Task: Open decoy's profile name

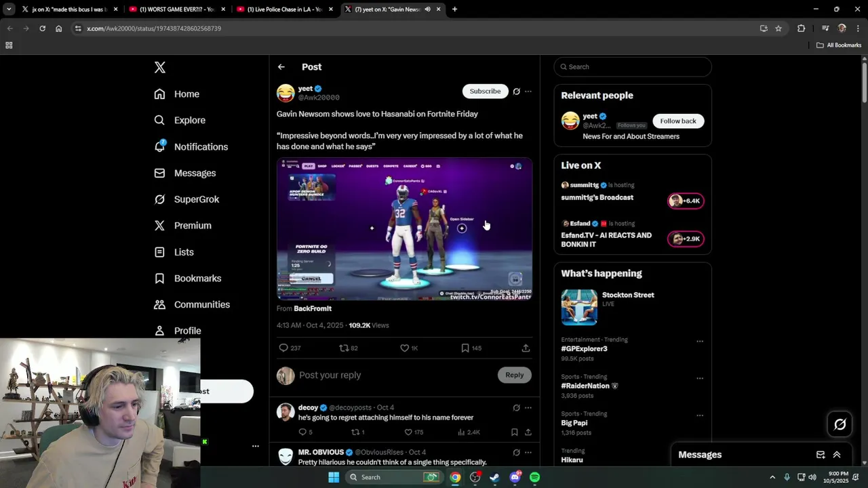Action: pos(308,407)
